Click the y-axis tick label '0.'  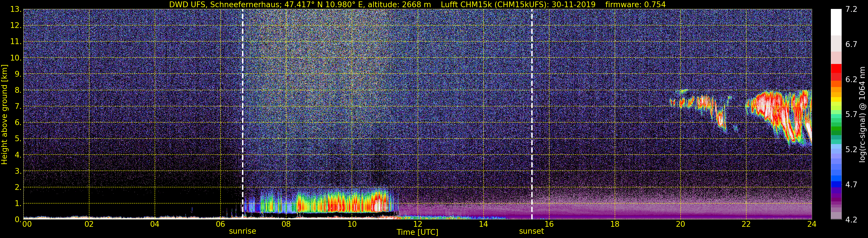18,220
